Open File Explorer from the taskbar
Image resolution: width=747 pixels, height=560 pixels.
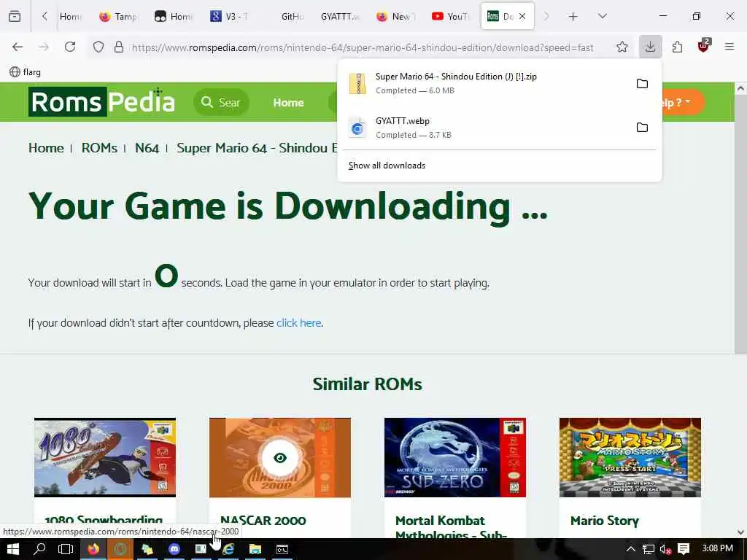[x=255, y=549]
